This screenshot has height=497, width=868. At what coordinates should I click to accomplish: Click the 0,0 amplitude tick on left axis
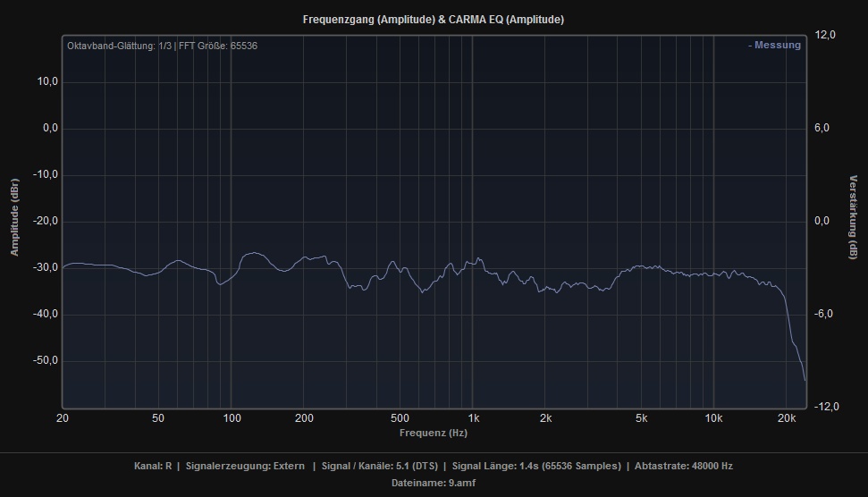tap(45, 128)
